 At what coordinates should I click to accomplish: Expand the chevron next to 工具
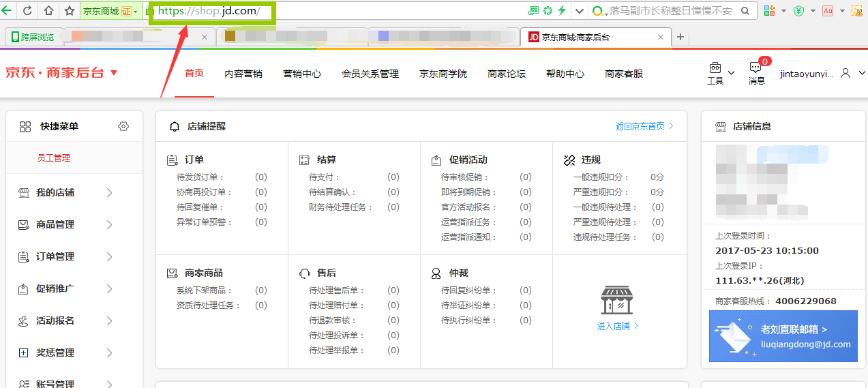[x=732, y=73]
